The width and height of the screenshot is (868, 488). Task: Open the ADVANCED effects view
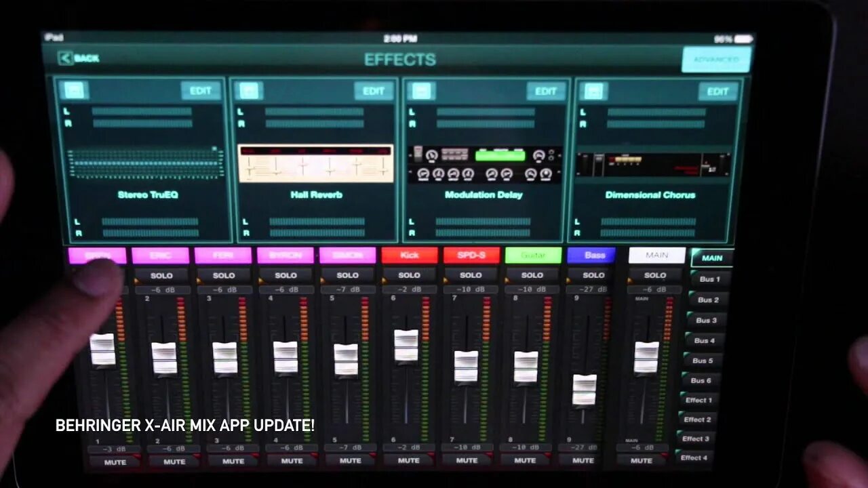pyautogui.click(x=716, y=60)
